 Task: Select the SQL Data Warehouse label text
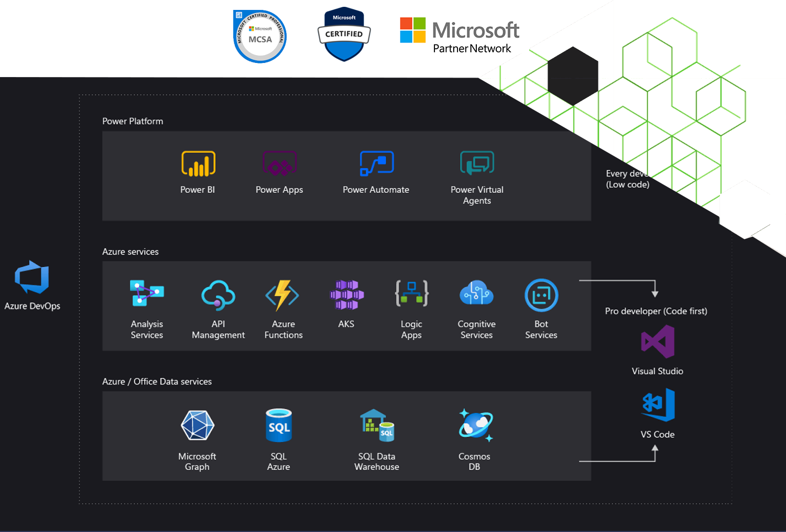[377, 461]
